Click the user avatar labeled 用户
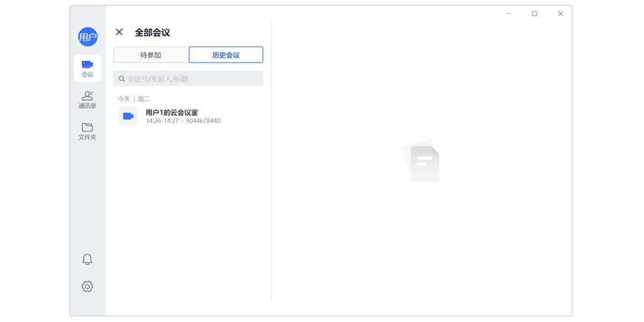Viewport: 644px width, 322px height. [x=87, y=37]
